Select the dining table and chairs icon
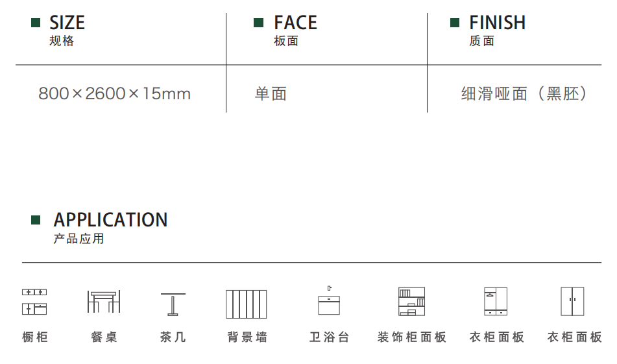The width and height of the screenshot is (617, 364). point(104,302)
